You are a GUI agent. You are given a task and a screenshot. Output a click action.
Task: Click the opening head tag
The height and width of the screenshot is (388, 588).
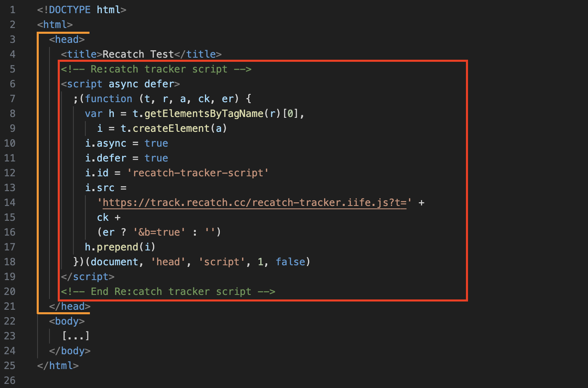coord(66,40)
